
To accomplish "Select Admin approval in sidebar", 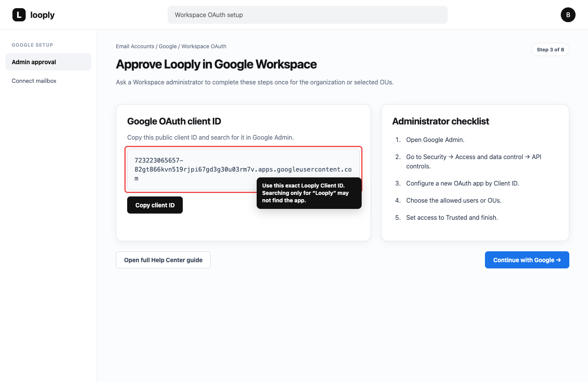I will tap(48, 62).
